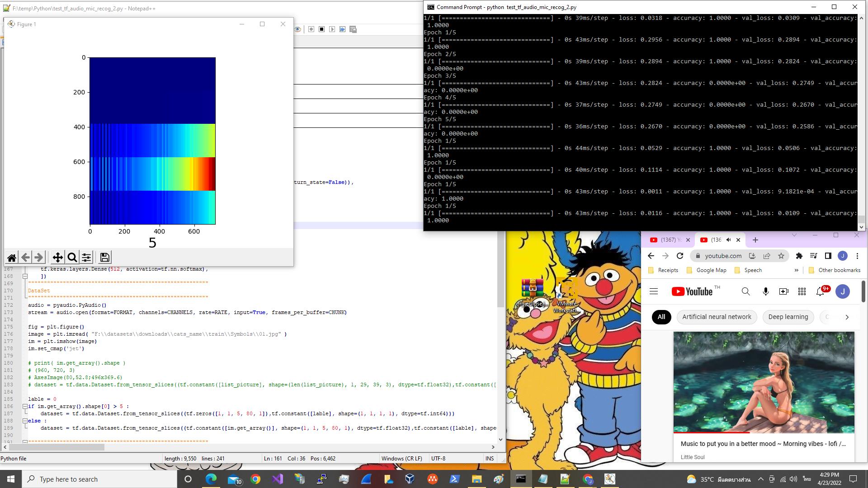The height and width of the screenshot is (488, 868).
Task: Bookmark this tab with star icon
Action: 781,256
